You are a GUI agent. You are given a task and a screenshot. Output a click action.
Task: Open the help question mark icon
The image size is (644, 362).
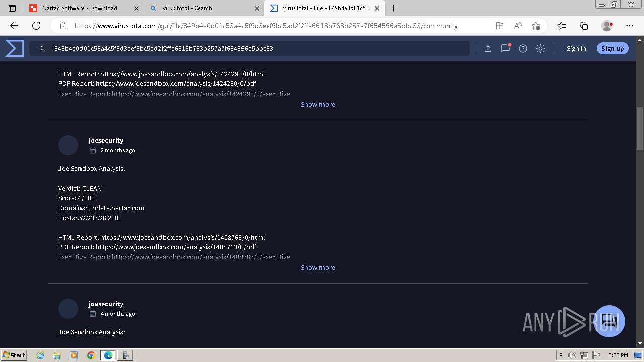[523, 48]
